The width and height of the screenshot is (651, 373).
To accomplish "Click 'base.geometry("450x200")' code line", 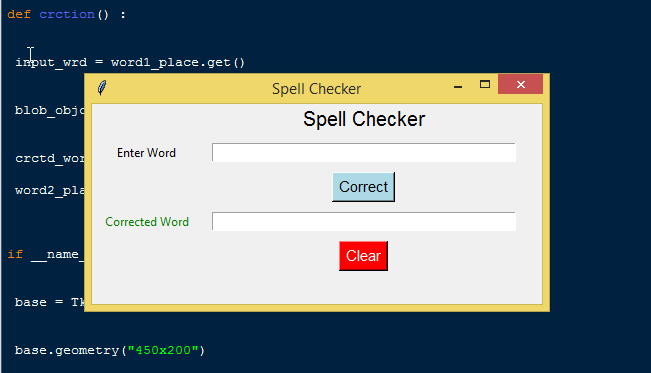I will click(x=110, y=350).
